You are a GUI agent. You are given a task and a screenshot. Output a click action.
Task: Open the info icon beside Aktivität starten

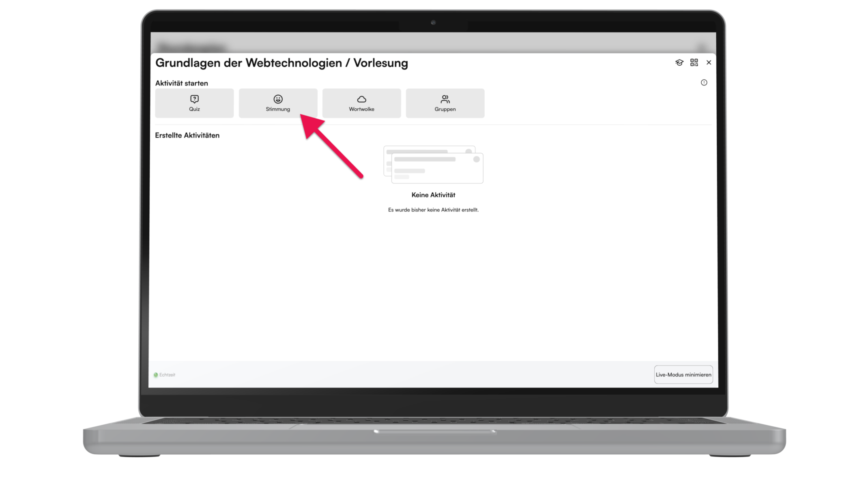point(704,83)
